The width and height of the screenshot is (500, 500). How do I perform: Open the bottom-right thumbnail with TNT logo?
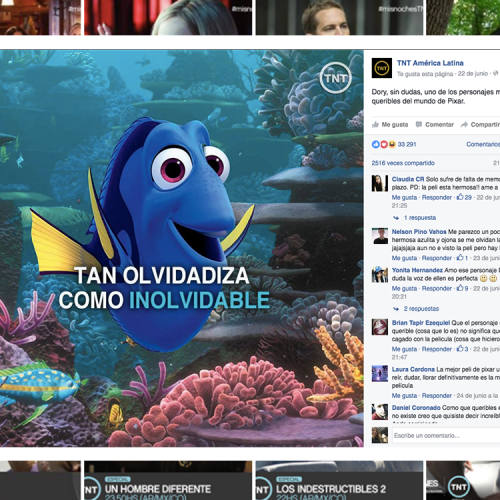463,480
